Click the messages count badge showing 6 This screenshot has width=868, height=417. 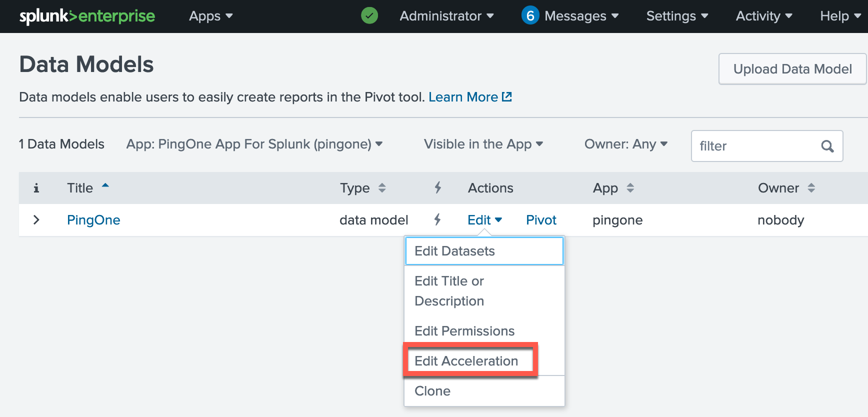coord(530,15)
